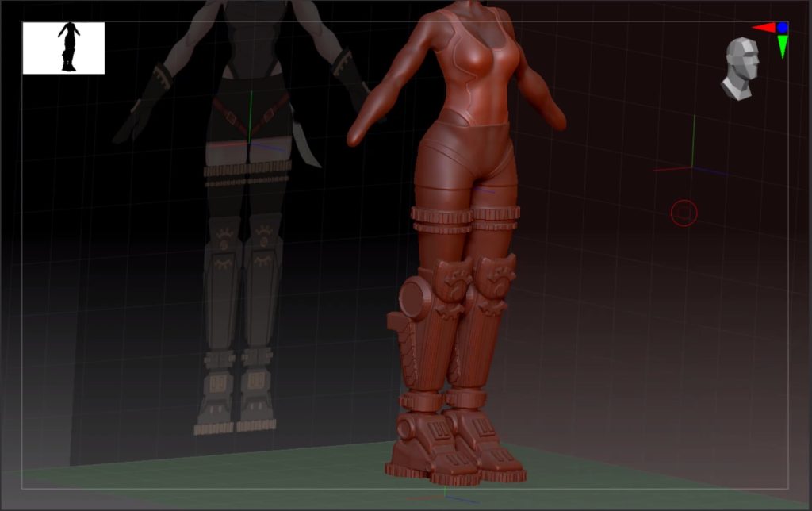Image resolution: width=812 pixels, height=511 pixels.
Task: Snap view using the red X axis cone
Action: (x=764, y=28)
